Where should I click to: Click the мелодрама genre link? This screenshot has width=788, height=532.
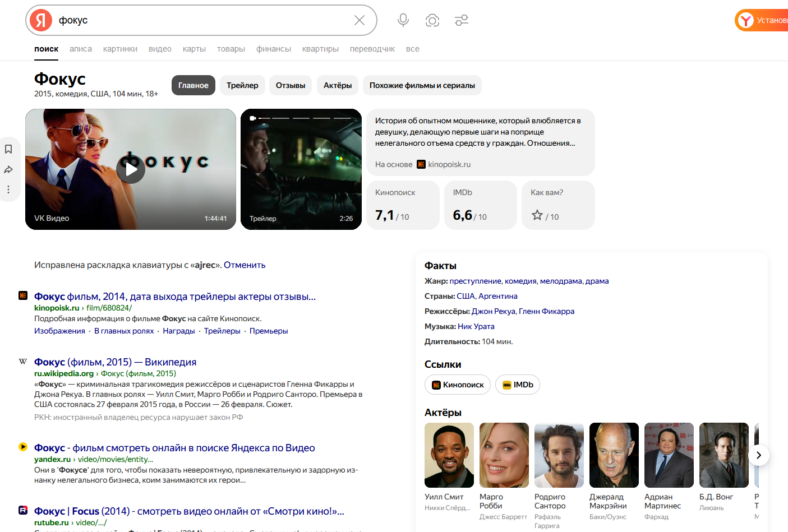[561, 281]
